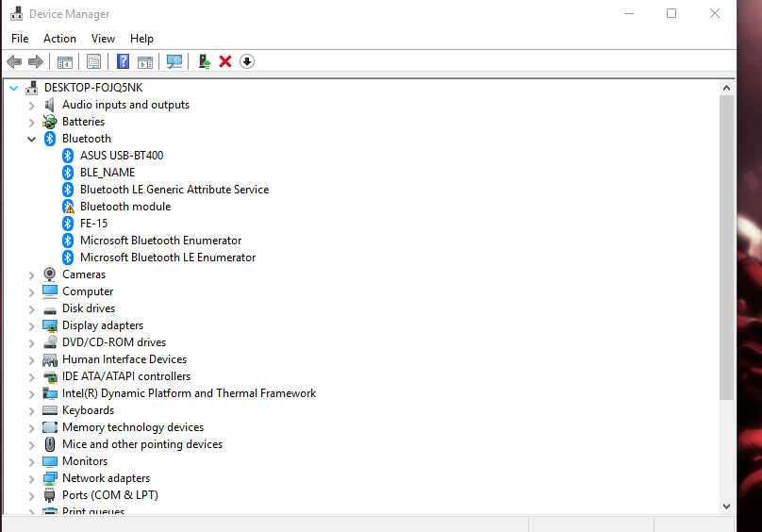
Task: Expand Memory technology devices
Action: click(31, 428)
